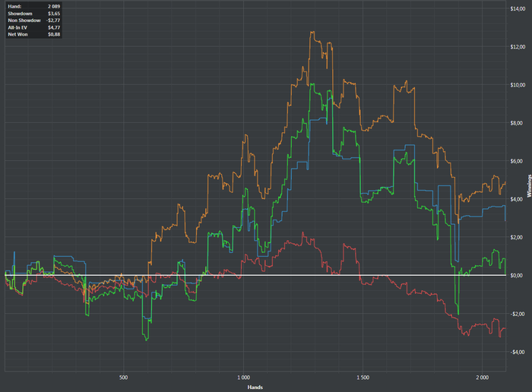Screen dimensions: 532x392
Task: Click the "1 000" x-axis tick label
Action: [x=243, y=378]
